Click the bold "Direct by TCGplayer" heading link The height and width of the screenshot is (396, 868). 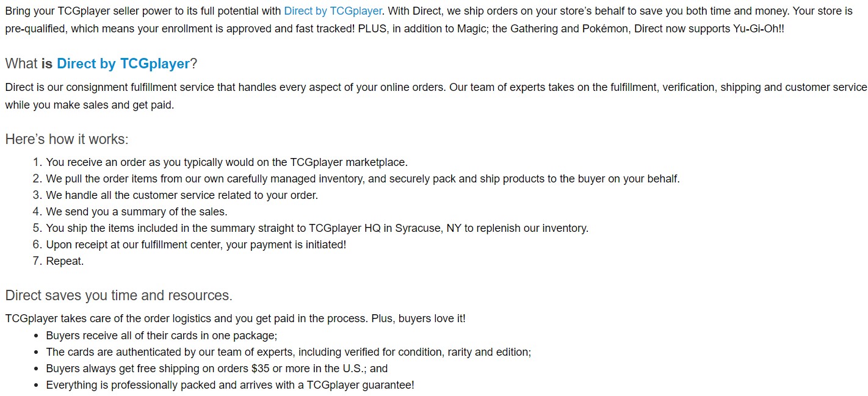click(x=123, y=63)
